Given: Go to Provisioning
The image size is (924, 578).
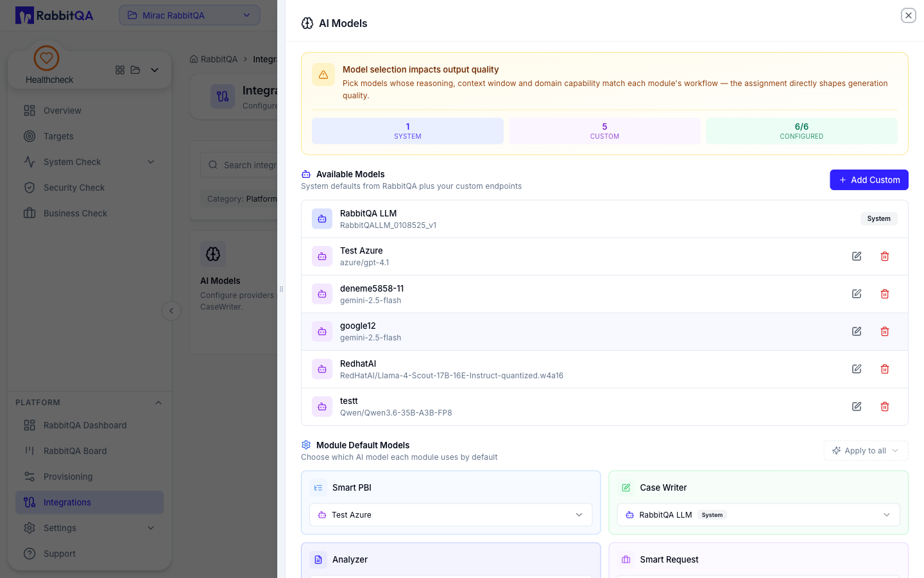Looking at the screenshot, I should pos(89,477).
